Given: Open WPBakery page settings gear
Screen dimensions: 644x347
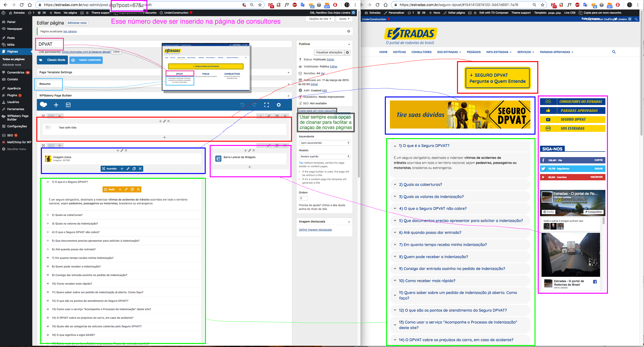Looking at the screenshot, I should [x=279, y=105].
